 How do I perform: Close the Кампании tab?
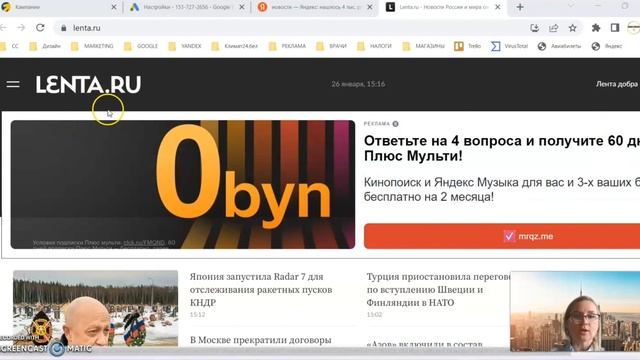(x=114, y=7)
